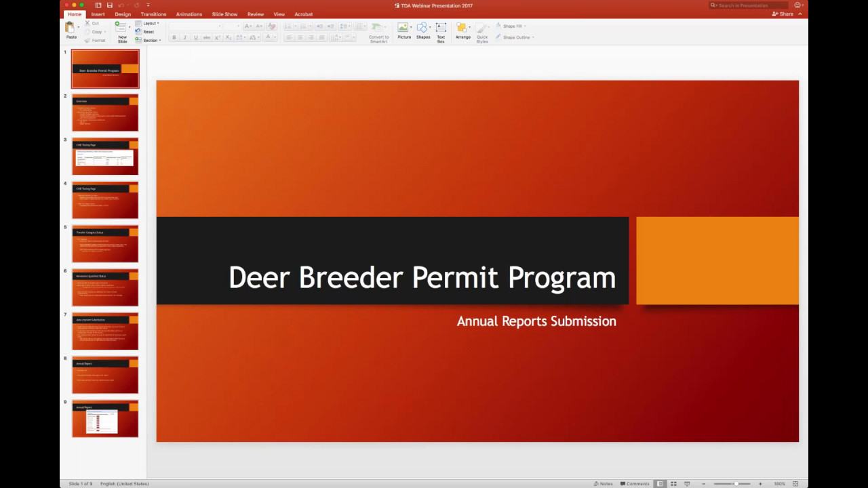Click the Save icon in title bar
Screen dimensions: 868x488
(x=109, y=5)
